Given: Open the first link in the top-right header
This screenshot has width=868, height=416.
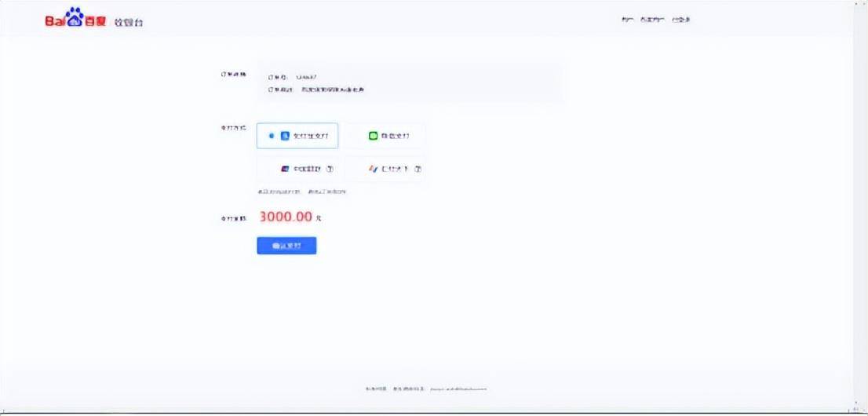Looking at the screenshot, I should coord(627,20).
